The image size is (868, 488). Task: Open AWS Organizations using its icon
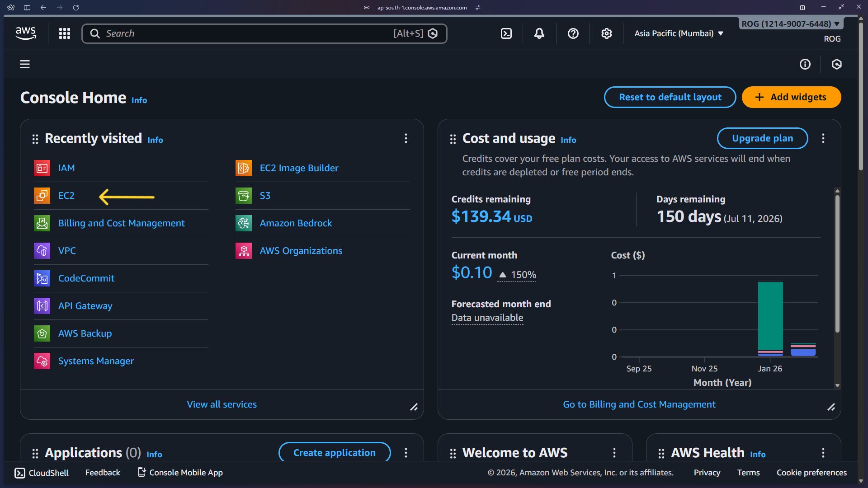[243, 250]
